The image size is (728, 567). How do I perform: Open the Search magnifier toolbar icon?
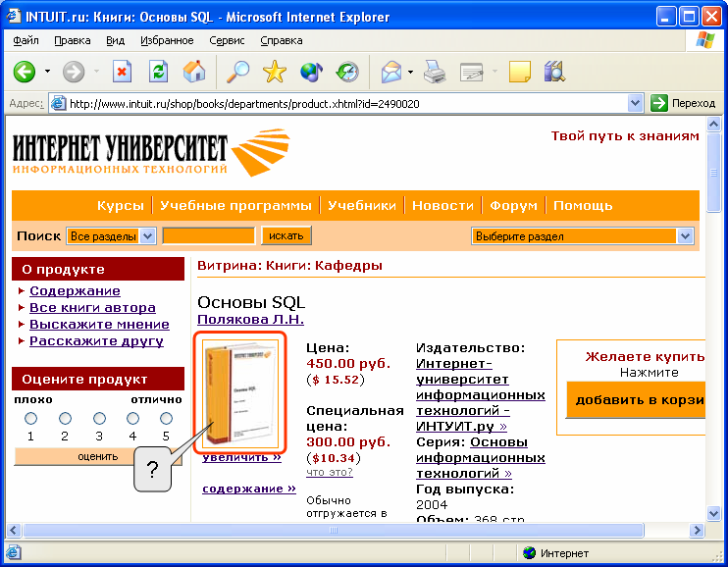237,72
